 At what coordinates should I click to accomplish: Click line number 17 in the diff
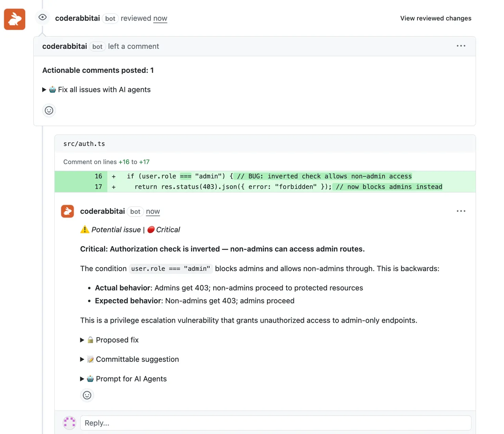pyautogui.click(x=98, y=187)
